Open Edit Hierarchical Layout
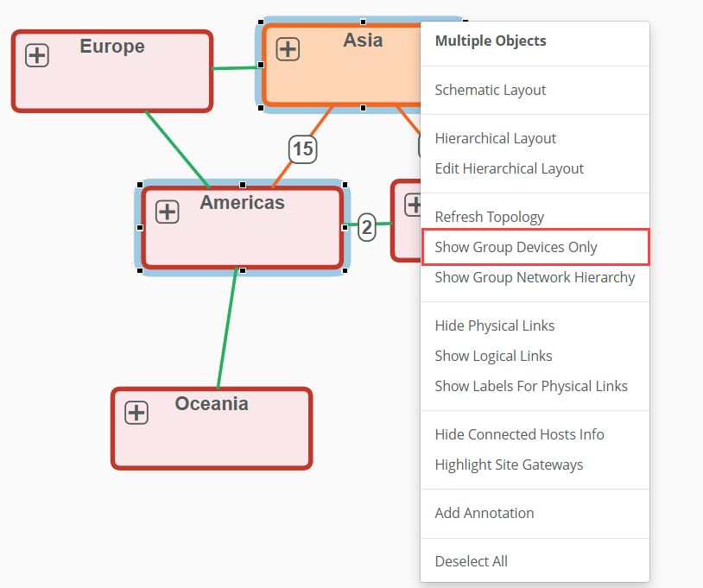 click(509, 168)
